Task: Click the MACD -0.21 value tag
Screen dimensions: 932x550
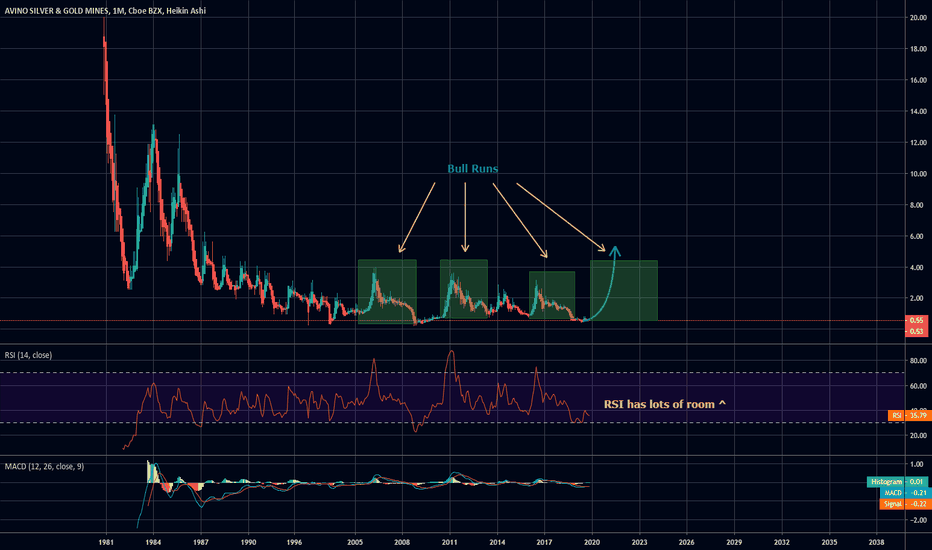Action: (905, 493)
